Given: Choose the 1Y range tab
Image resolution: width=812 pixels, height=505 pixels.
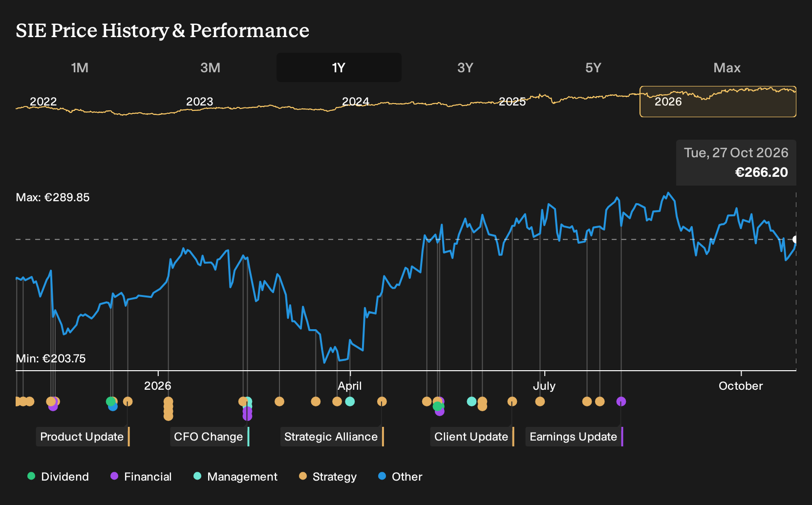Looking at the screenshot, I should 339,67.
